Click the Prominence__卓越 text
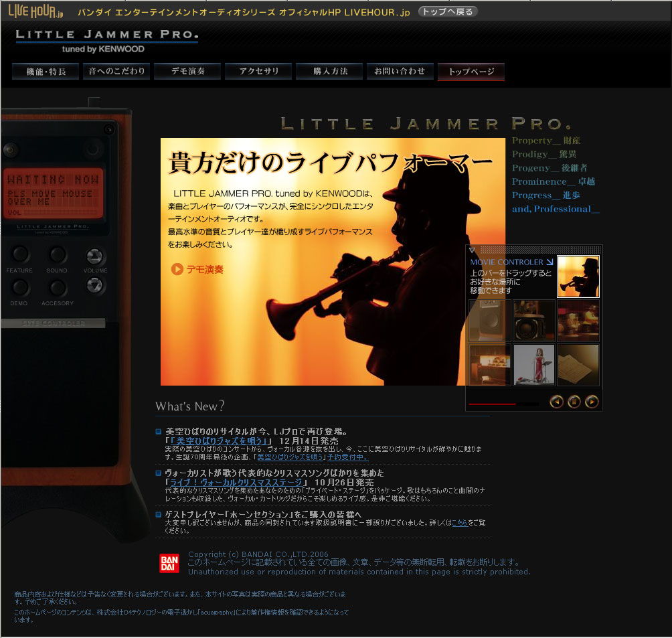Screen dimensions: 672x638 tap(554, 182)
